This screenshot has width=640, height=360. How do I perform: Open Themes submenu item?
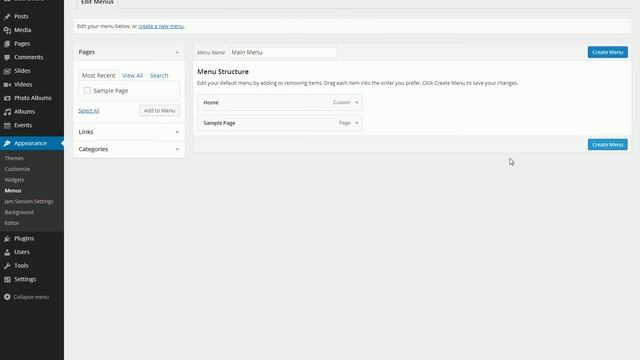click(14, 158)
